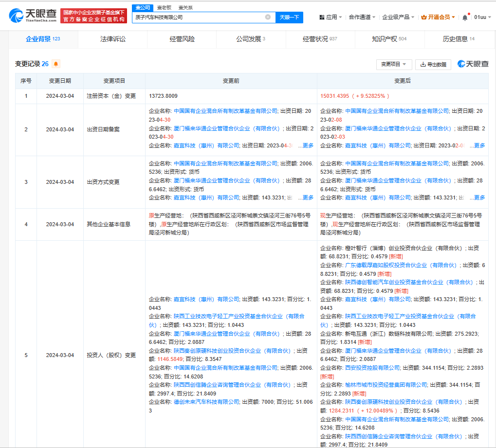Switch to the 法律诉讼 tab
This screenshot has height=448, width=496.
[x=112, y=39]
